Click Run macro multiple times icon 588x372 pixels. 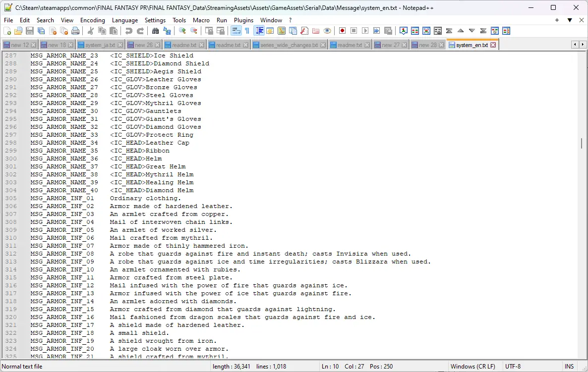point(376,31)
